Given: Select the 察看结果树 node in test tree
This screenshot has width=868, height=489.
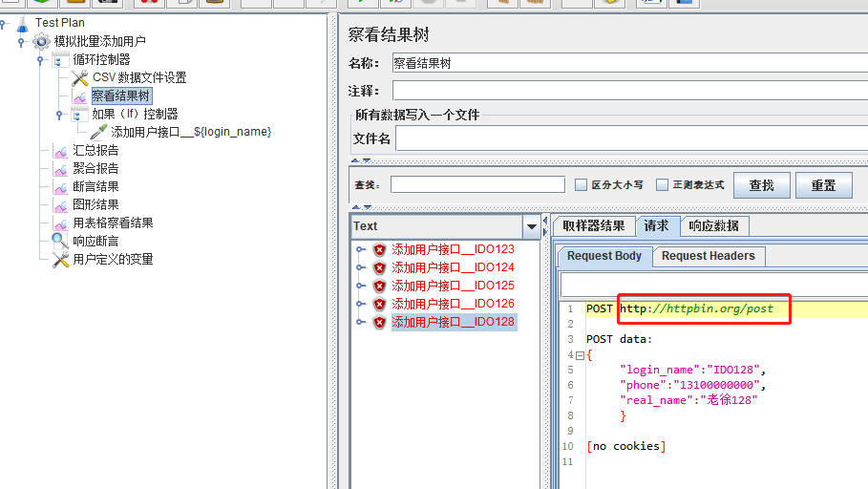Looking at the screenshot, I should (120, 96).
